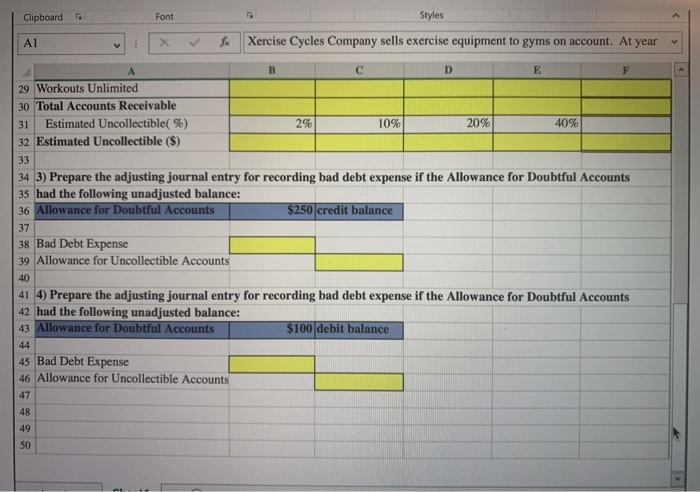Select column A header
The width and height of the screenshot is (700, 492).
click(x=132, y=71)
